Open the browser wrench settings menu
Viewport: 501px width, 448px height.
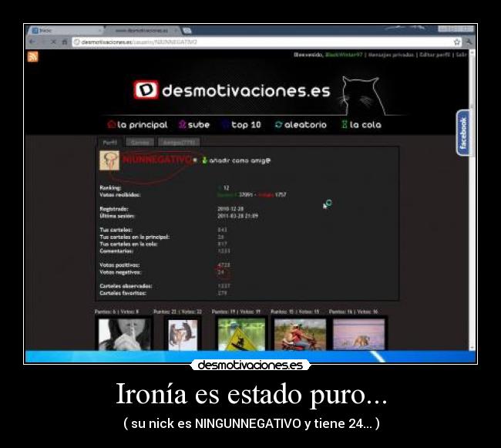coord(469,42)
